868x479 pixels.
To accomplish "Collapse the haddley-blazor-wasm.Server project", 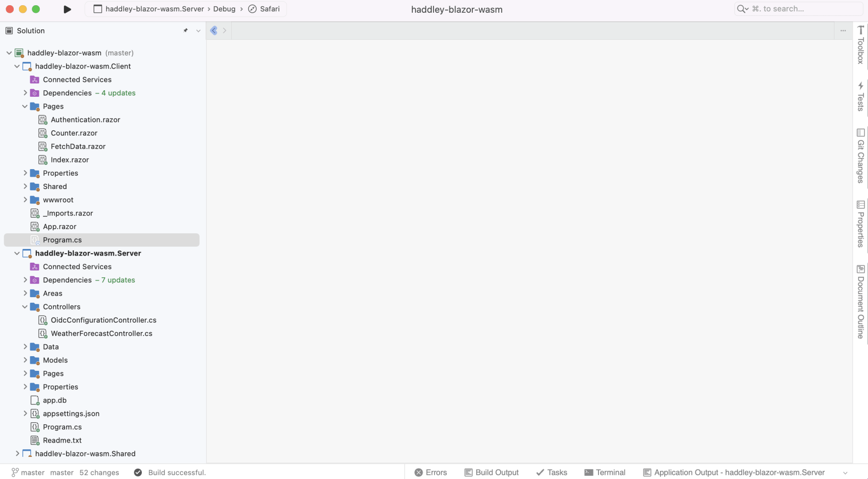I will [17, 253].
